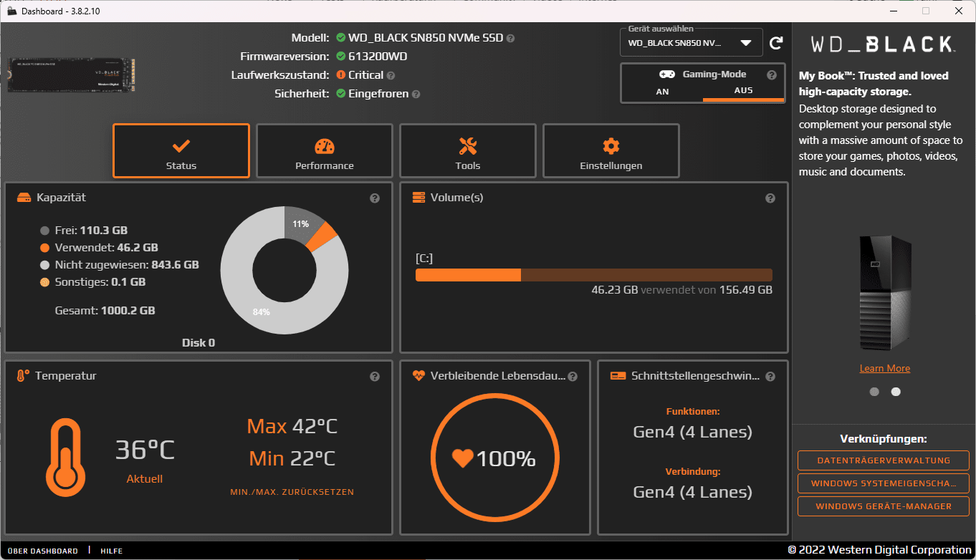Open Verbleibende Lebensdauer help icon
The height and width of the screenshot is (560, 976).
(573, 376)
